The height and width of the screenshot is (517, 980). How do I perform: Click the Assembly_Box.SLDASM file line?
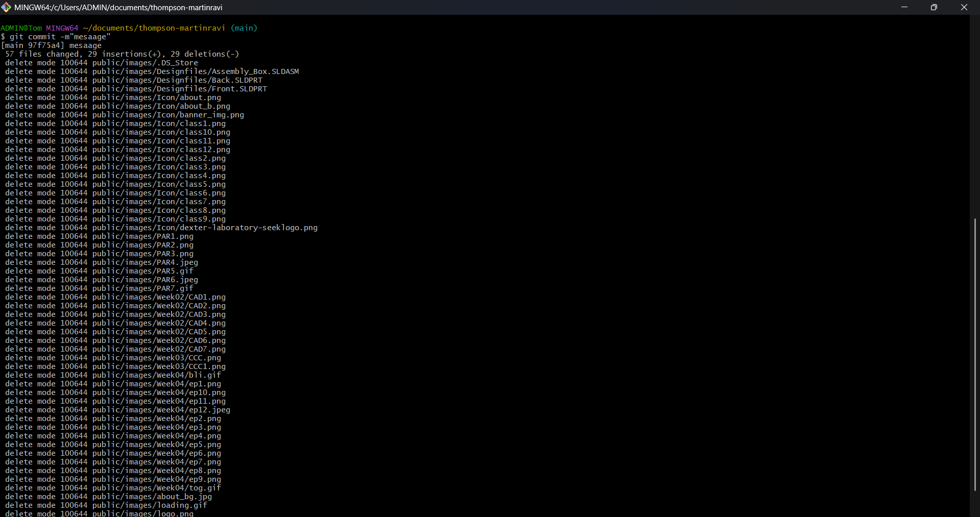coord(152,71)
